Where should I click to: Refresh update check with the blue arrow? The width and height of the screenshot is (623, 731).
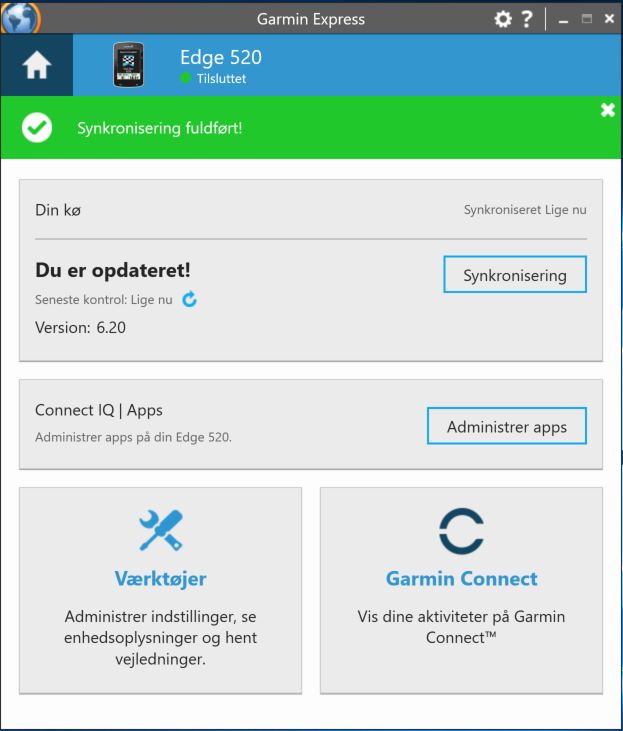point(189,299)
